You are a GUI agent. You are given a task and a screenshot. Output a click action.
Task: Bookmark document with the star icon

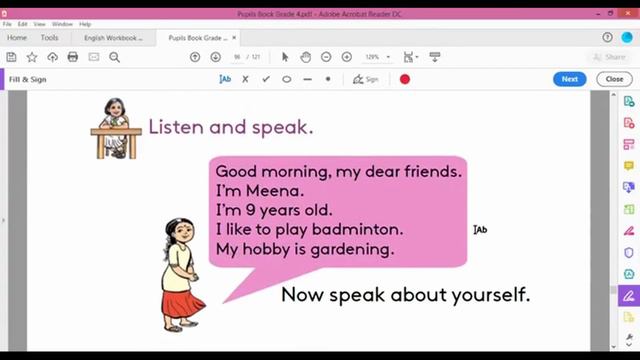(x=32, y=57)
